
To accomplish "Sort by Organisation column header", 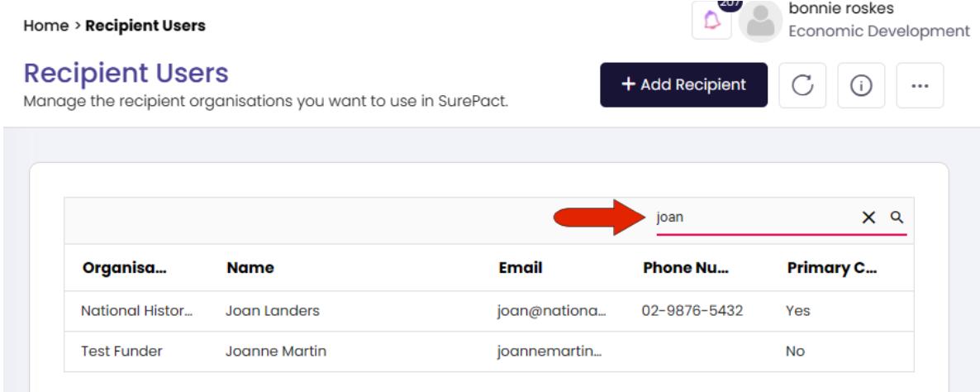I will (125, 268).
